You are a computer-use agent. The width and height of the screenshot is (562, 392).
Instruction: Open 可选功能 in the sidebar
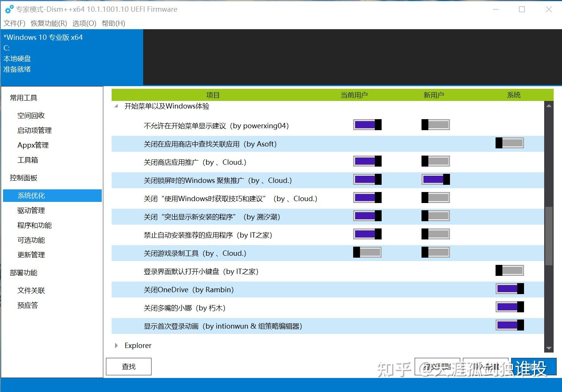click(x=31, y=240)
